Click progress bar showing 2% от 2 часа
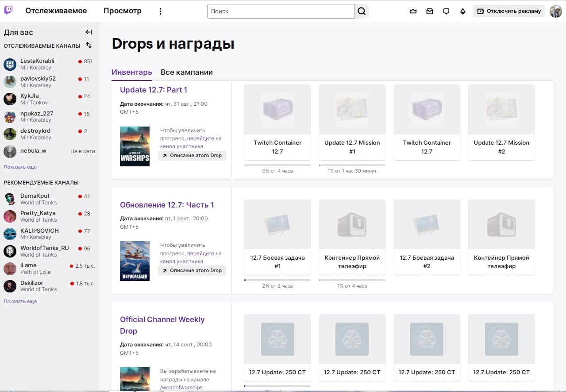566x392 pixels. click(277, 280)
